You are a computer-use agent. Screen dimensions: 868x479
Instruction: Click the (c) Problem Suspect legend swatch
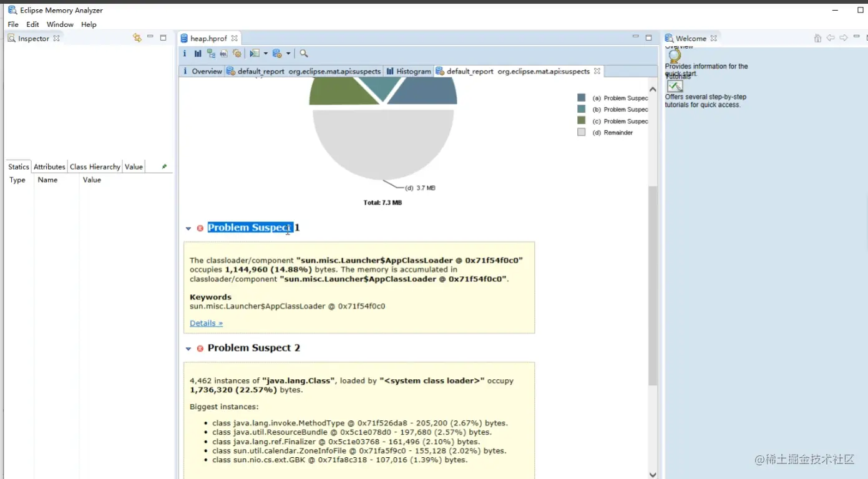(582, 120)
